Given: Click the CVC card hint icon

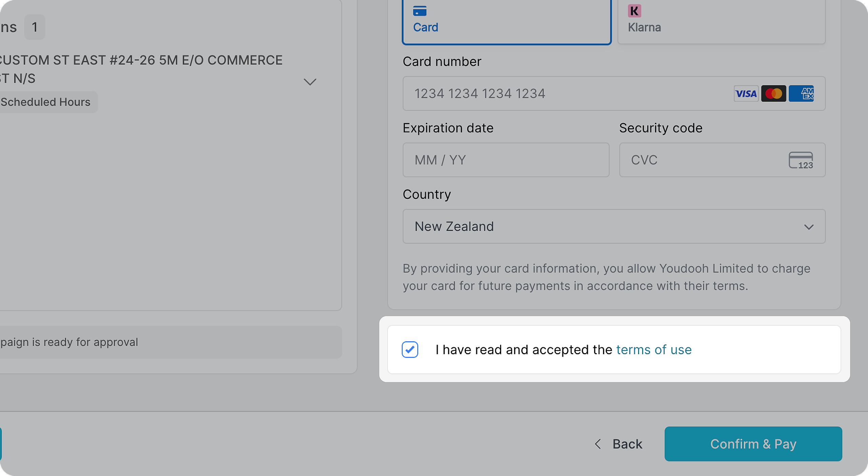Looking at the screenshot, I should point(801,160).
